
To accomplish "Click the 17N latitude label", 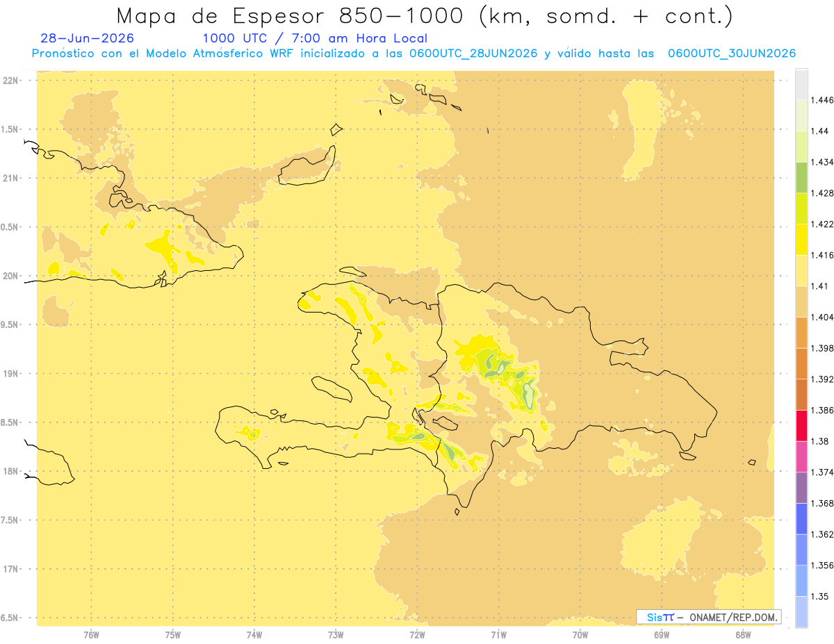I will click(x=10, y=570).
